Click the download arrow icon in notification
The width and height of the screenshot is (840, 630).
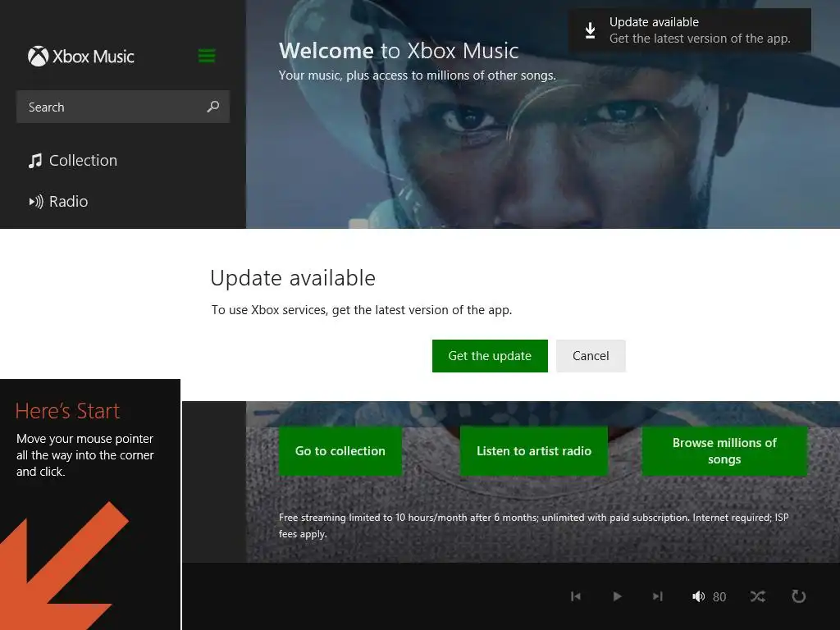click(x=590, y=30)
